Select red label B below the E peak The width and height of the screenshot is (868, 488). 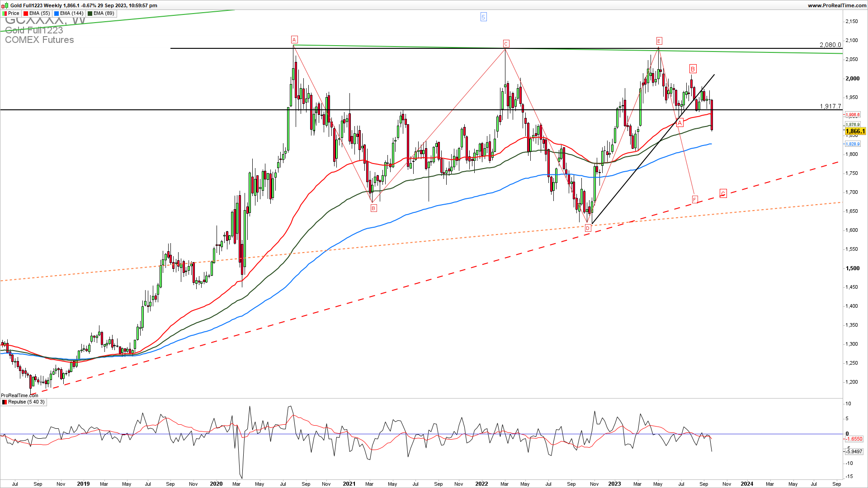[693, 69]
